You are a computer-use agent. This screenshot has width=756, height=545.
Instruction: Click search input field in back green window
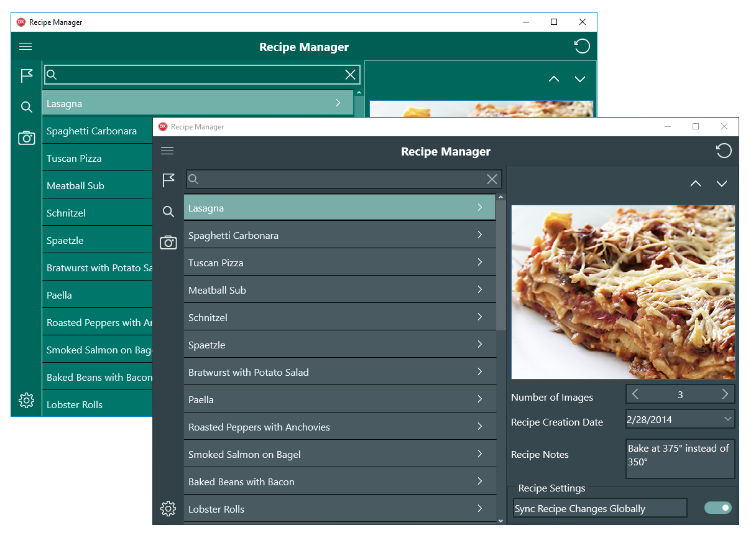tap(202, 75)
